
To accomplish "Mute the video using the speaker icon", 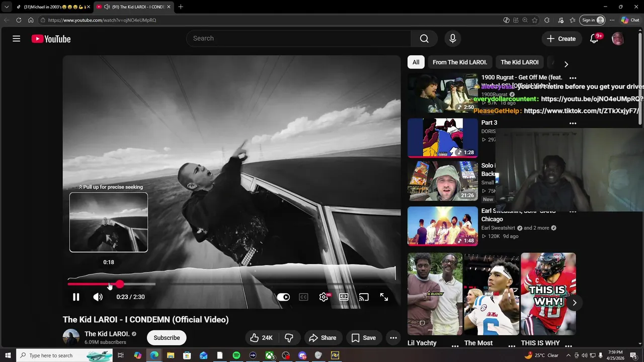I will pos(98,297).
